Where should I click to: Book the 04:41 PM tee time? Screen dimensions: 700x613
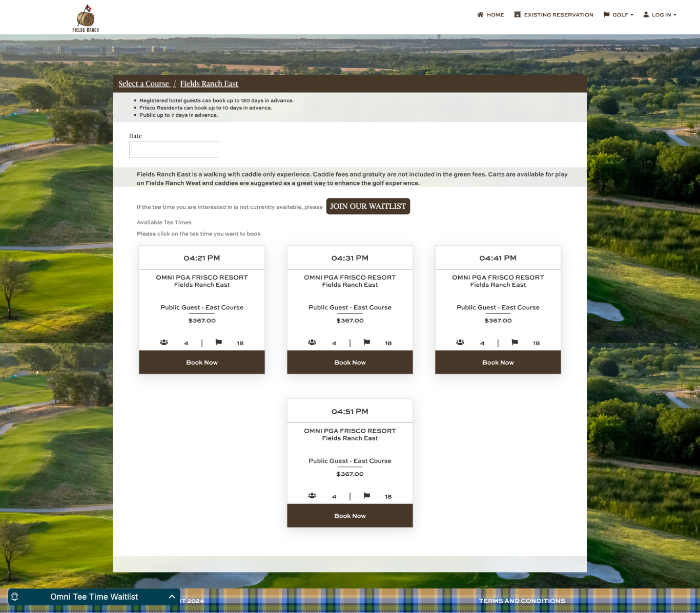[498, 363]
